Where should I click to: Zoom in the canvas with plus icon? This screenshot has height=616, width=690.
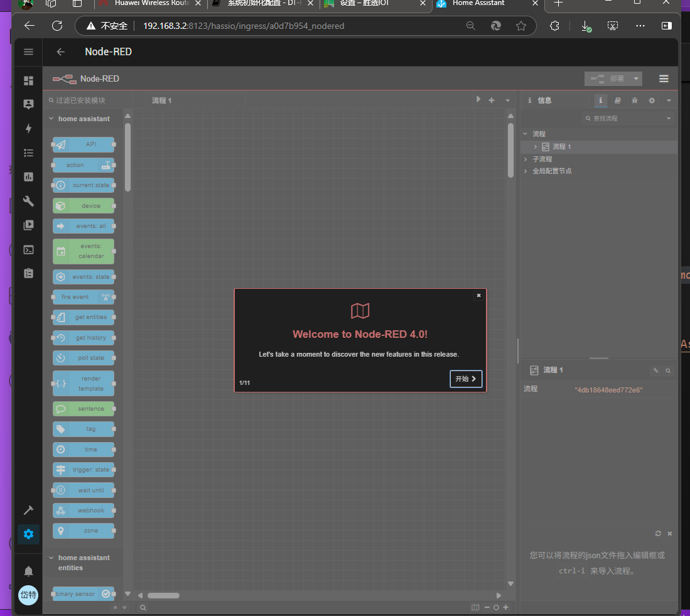(x=506, y=607)
